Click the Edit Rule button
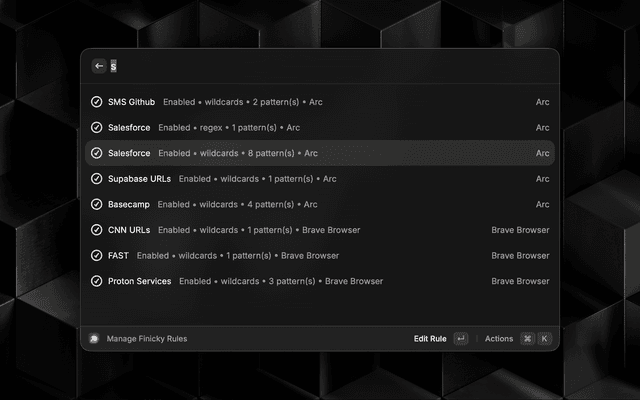 click(x=430, y=339)
